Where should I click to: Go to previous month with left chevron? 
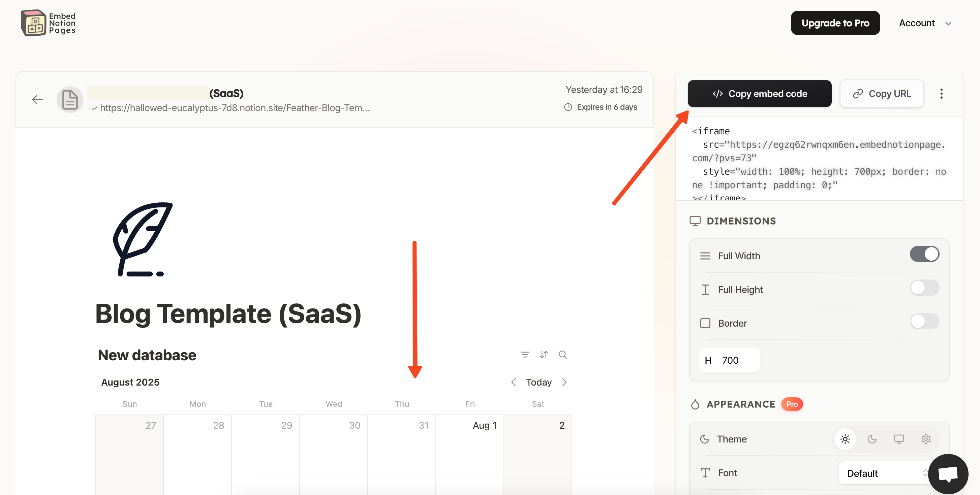[514, 382]
